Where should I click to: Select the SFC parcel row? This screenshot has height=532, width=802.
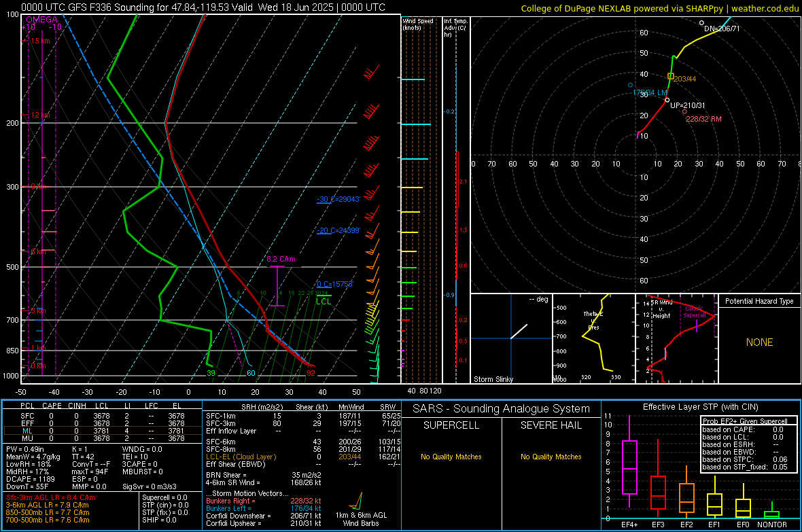tap(103, 416)
